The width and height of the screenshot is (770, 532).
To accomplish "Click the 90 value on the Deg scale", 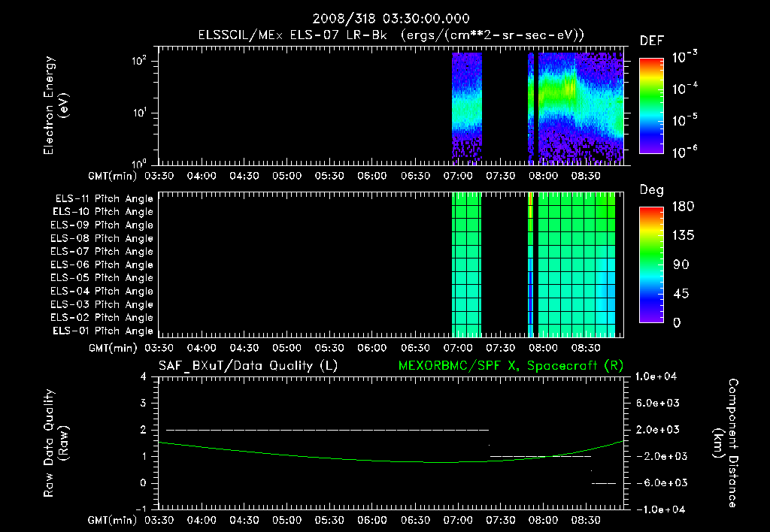I will point(681,265).
